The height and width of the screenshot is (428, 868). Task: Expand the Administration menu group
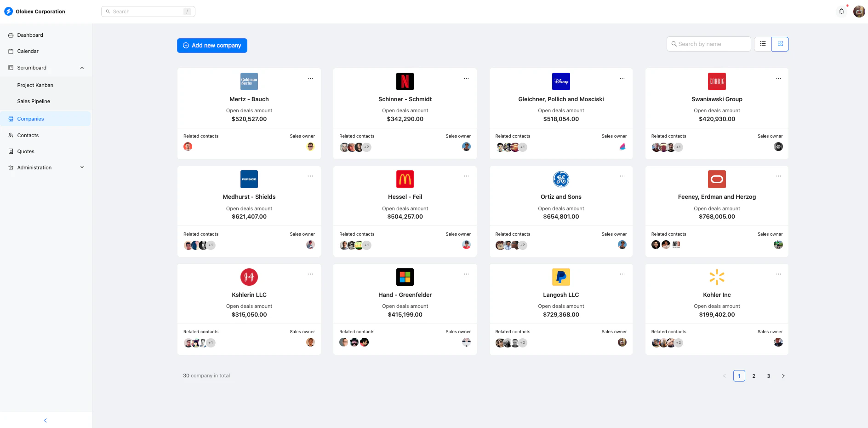(82, 168)
